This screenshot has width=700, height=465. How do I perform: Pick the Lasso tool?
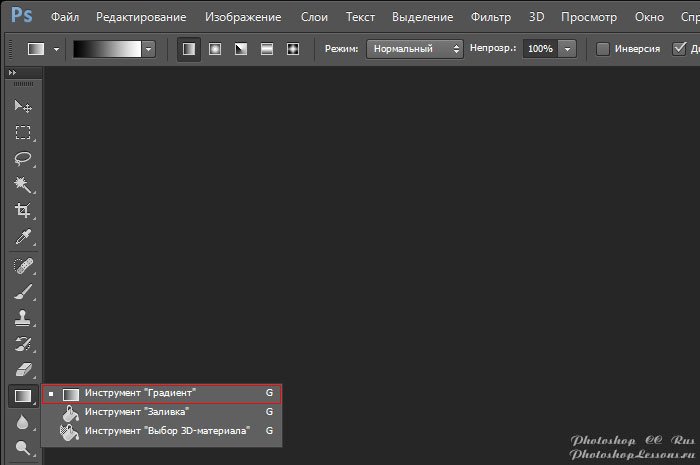coord(22,159)
